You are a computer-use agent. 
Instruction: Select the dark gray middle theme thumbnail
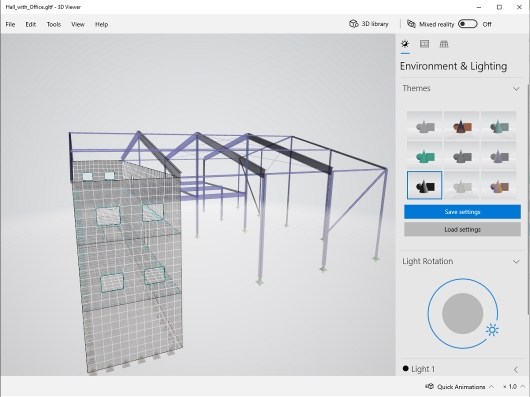click(x=461, y=155)
